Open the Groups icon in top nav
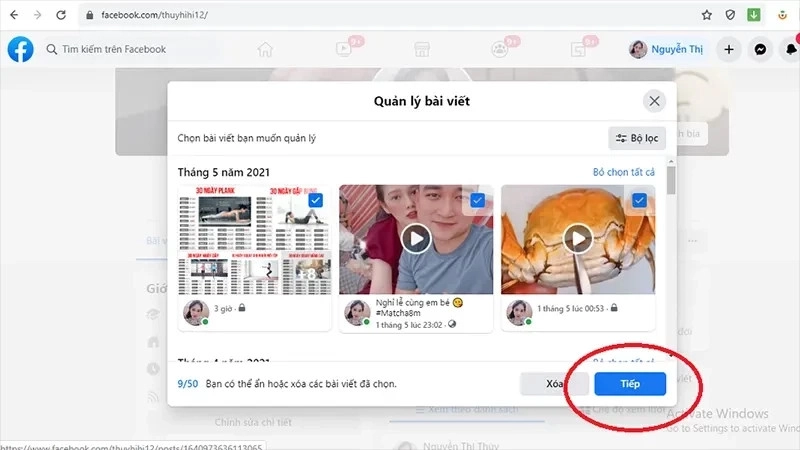The image size is (800, 450). [499, 49]
